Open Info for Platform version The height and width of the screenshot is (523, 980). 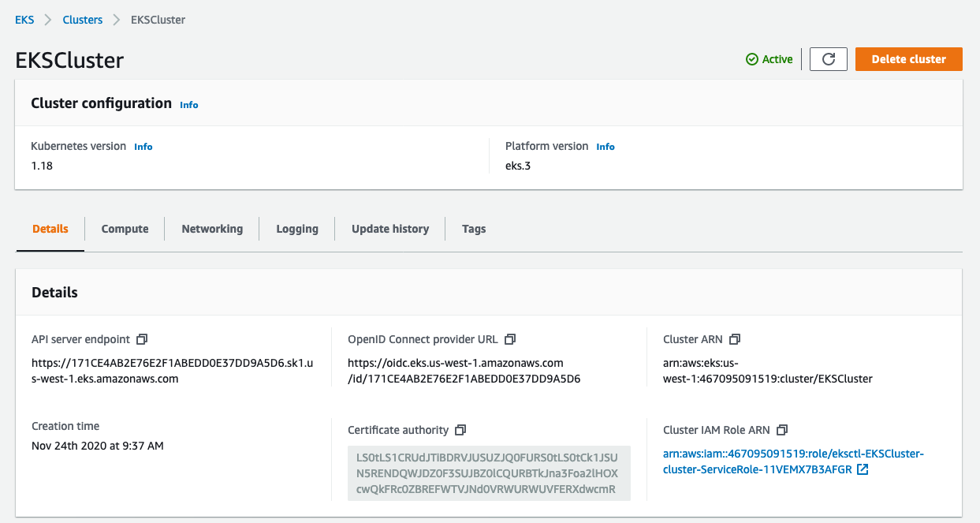click(606, 147)
